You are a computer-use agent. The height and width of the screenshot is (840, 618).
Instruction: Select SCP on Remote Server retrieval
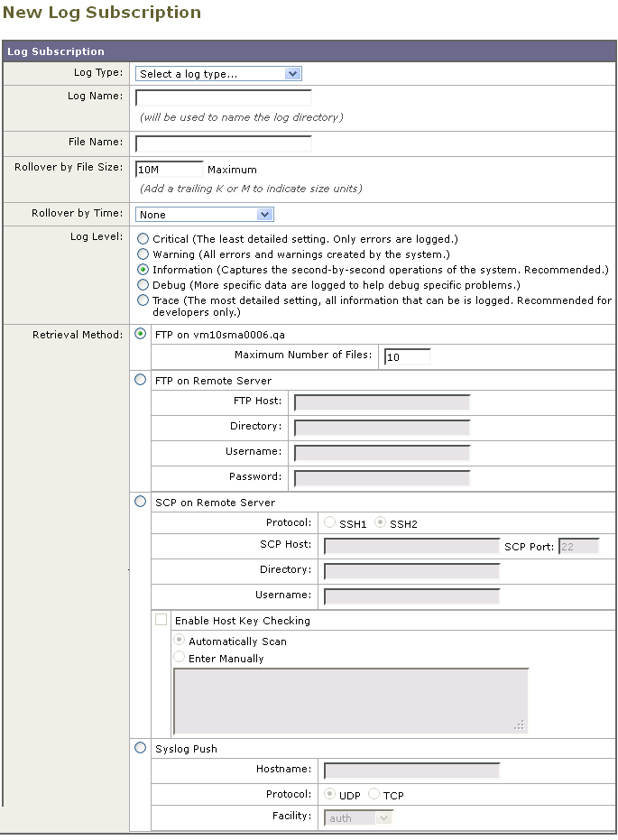(141, 502)
